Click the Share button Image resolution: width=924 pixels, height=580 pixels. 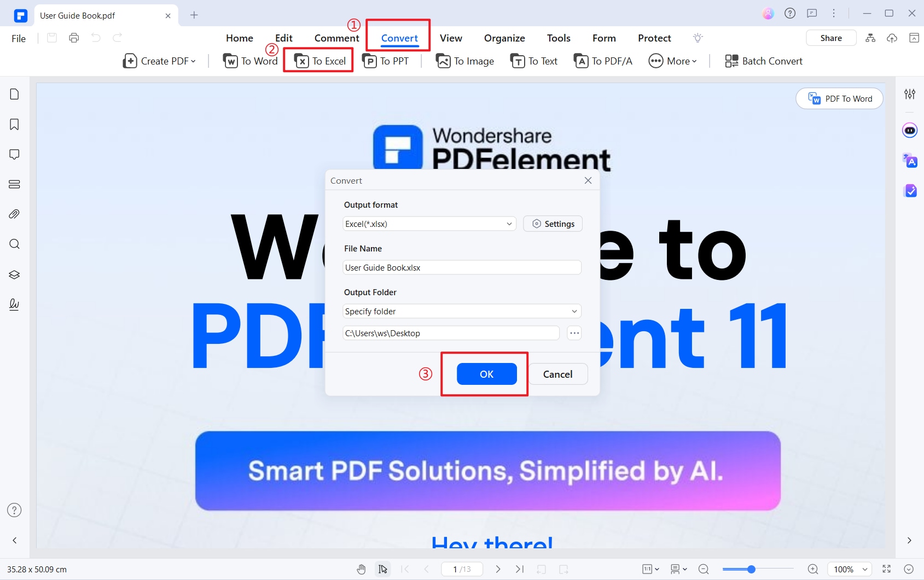coord(831,38)
